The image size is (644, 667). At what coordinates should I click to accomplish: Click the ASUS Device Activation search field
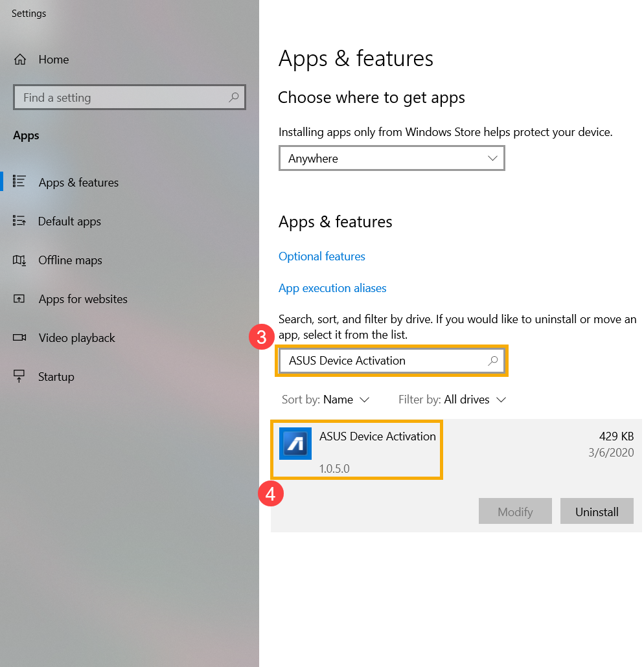(391, 361)
